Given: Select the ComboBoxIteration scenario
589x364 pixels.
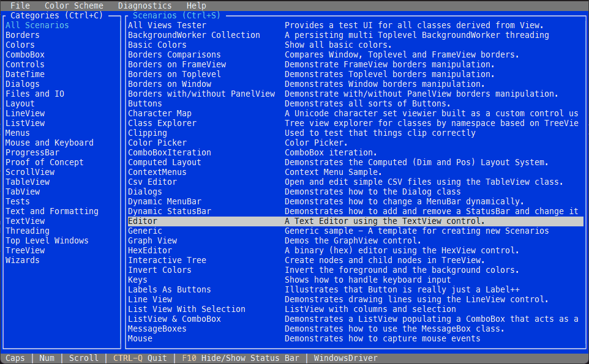Looking at the screenshot, I should pyautogui.click(x=170, y=152).
